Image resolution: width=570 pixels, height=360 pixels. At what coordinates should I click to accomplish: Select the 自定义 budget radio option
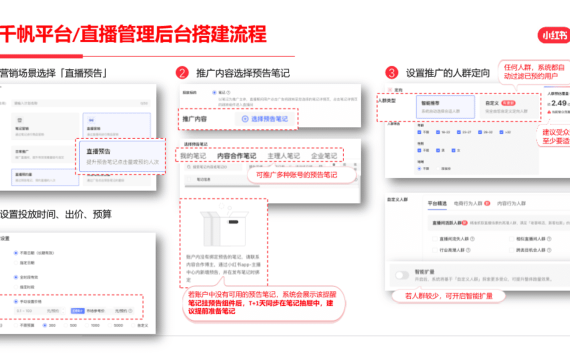coord(133,325)
